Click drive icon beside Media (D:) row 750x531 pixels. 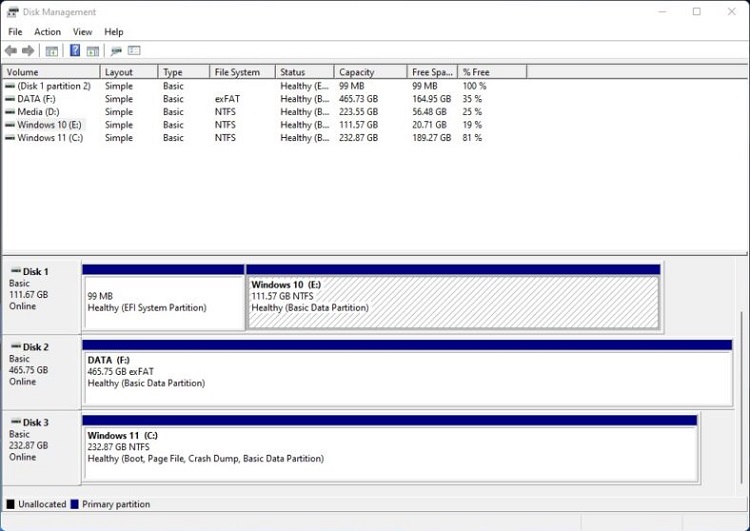10,112
